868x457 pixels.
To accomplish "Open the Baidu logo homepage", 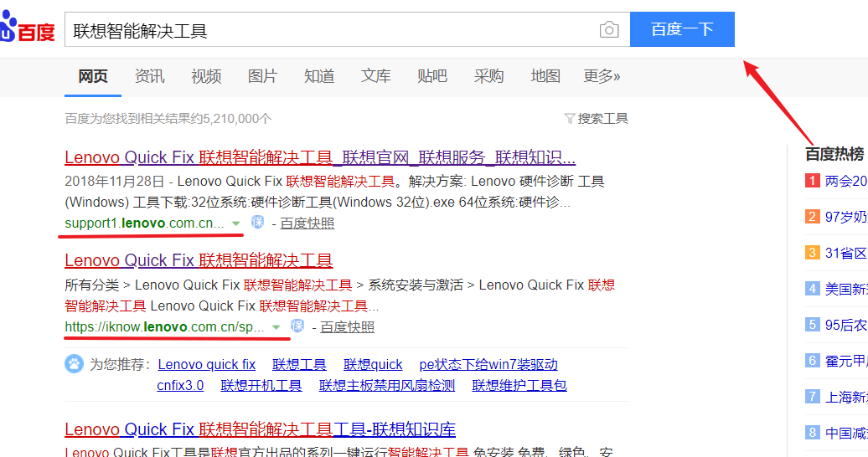I will tap(27, 28).
